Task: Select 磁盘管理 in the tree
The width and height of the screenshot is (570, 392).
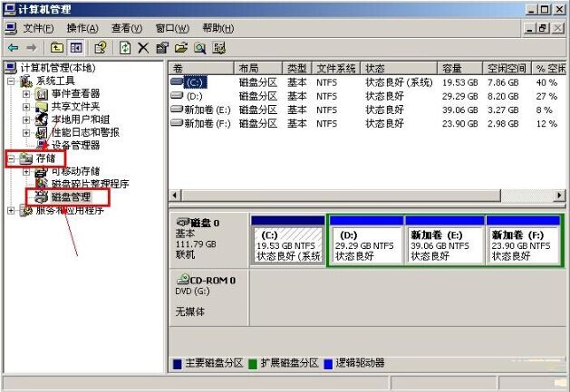Action: (71, 197)
